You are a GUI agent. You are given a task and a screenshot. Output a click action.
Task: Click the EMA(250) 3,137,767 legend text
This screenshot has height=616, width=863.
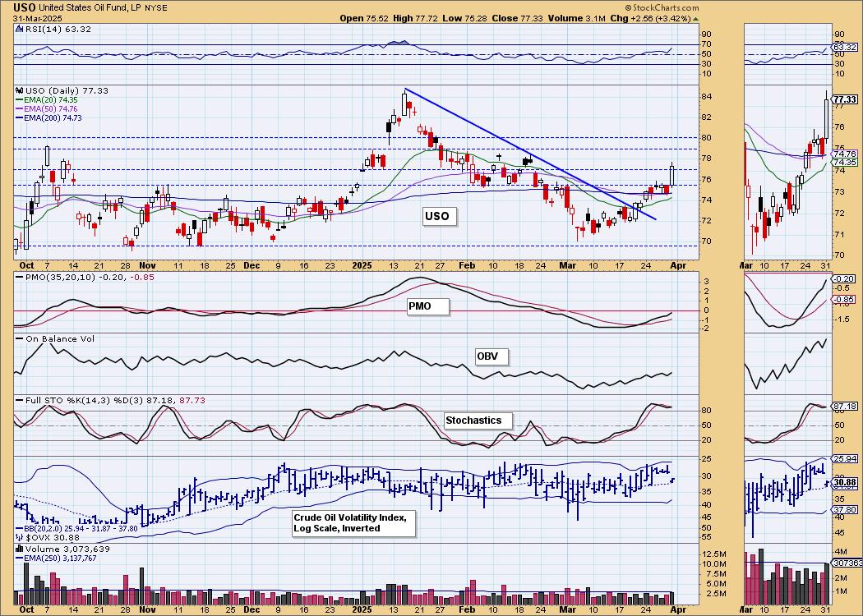point(61,558)
